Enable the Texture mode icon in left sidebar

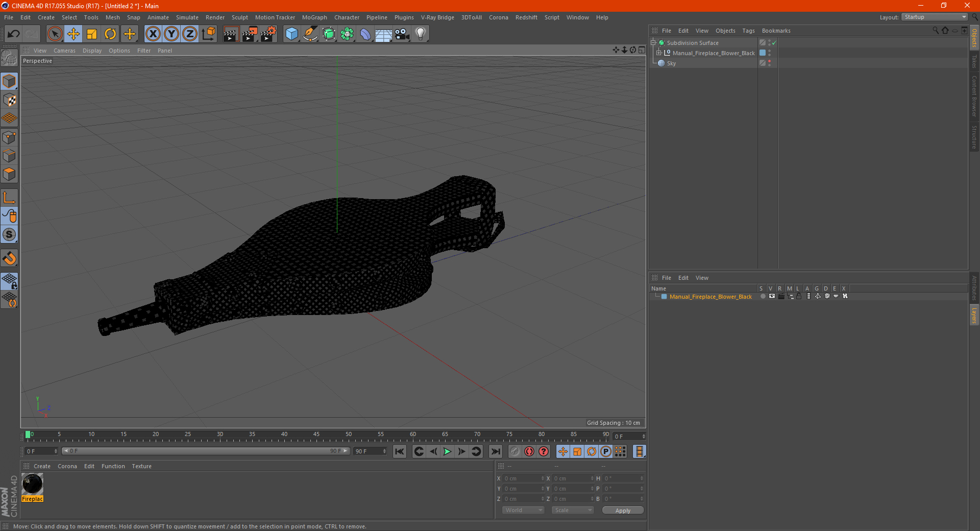point(9,100)
